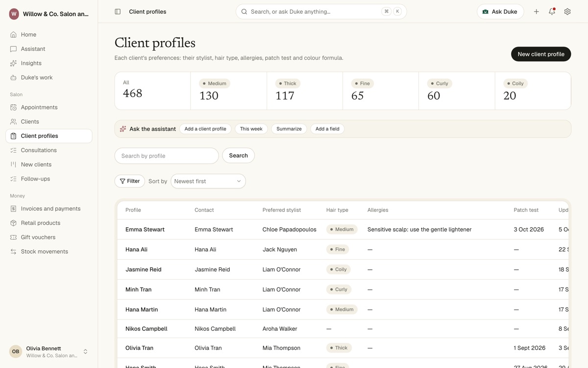Click Chloe Papadopoulos stylist cell
The width and height of the screenshot is (588, 368).
point(290,230)
